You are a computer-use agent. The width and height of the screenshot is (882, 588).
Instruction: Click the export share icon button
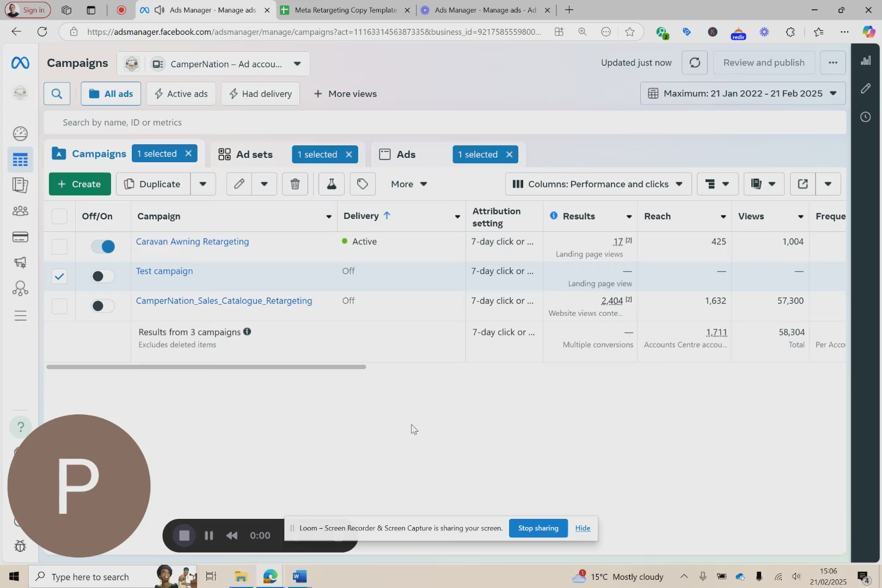tap(803, 184)
